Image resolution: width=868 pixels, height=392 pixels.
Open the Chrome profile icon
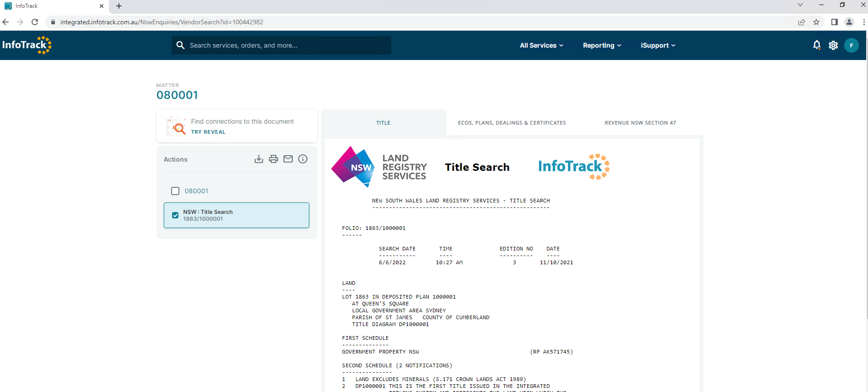[849, 22]
